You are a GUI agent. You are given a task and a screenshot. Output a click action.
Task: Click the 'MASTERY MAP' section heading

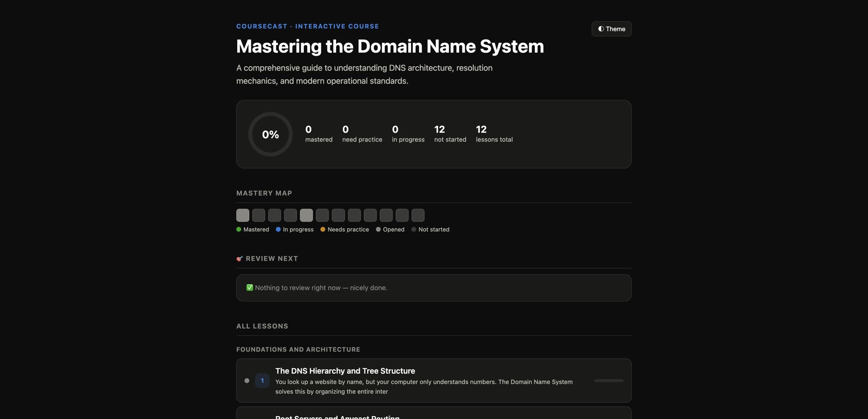pos(264,193)
